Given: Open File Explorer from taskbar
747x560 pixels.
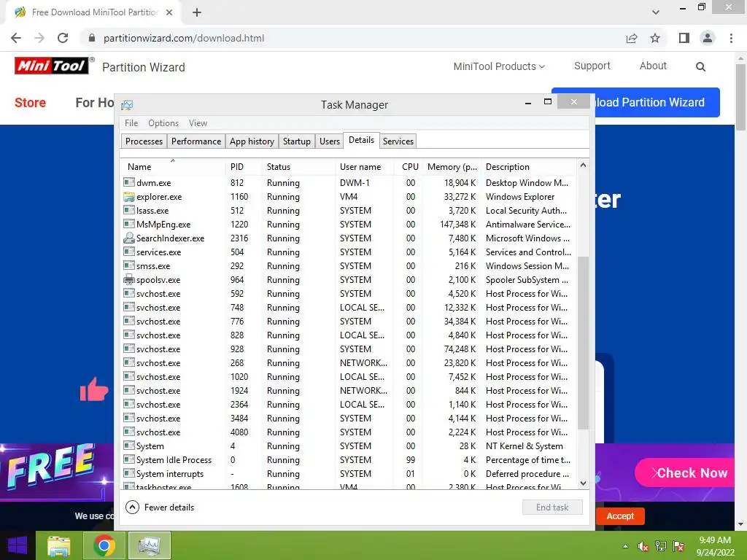Looking at the screenshot, I should (x=58, y=545).
